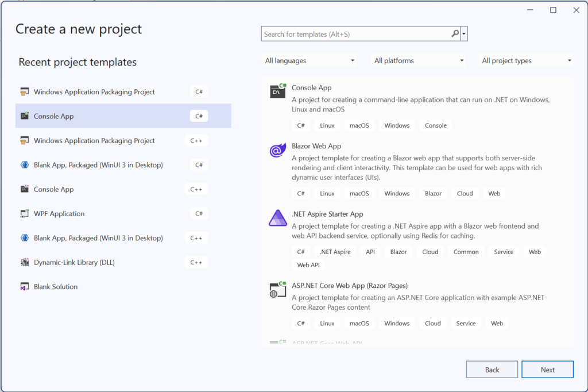
Task: Click the ASP.NET Core Web App Razor Pages icon
Action: pos(278,290)
